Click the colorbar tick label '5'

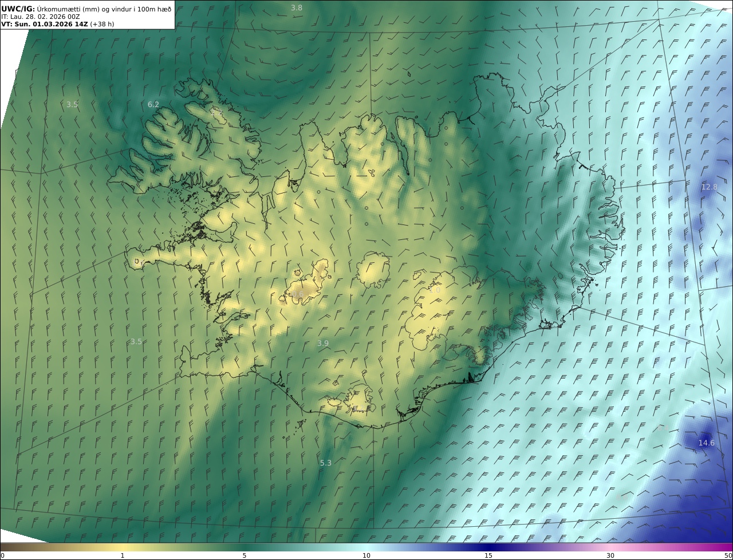point(245,555)
